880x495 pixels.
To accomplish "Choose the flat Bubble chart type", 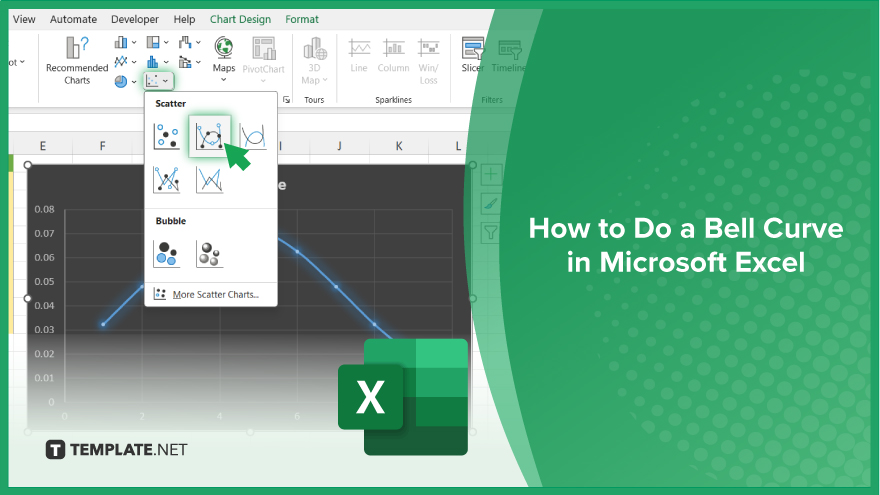I will [x=167, y=254].
